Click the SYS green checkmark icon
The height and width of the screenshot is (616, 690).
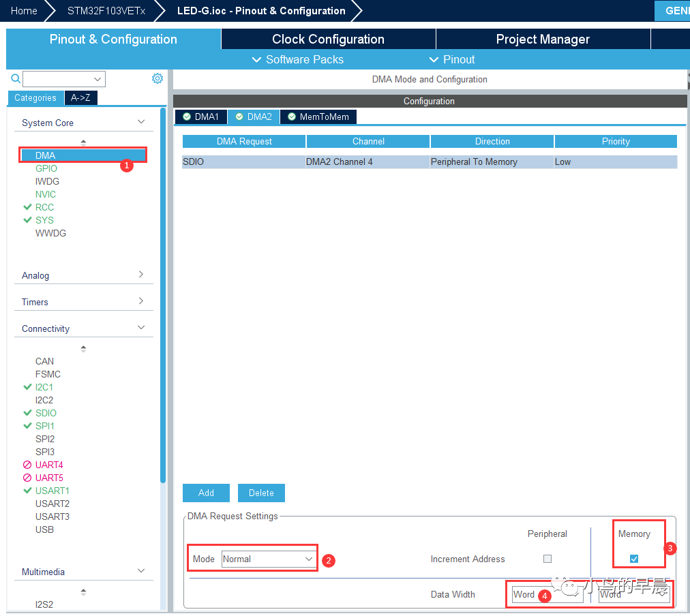pos(27,220)
